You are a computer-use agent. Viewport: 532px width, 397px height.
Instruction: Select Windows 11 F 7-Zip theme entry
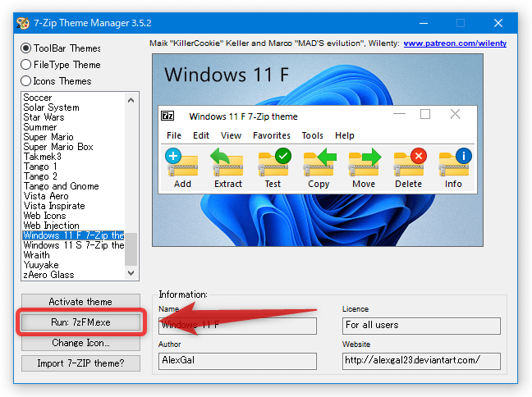pyautogui.click(x=73, y=235)
